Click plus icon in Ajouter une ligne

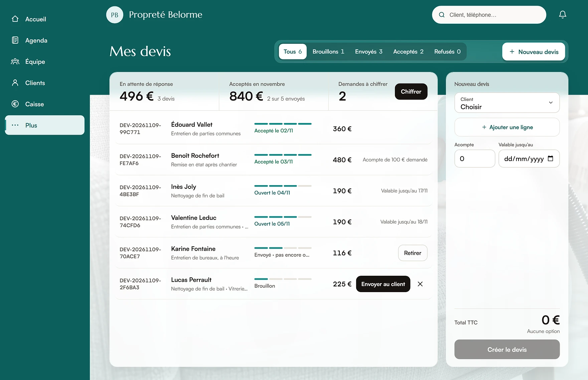click(484, 127)
